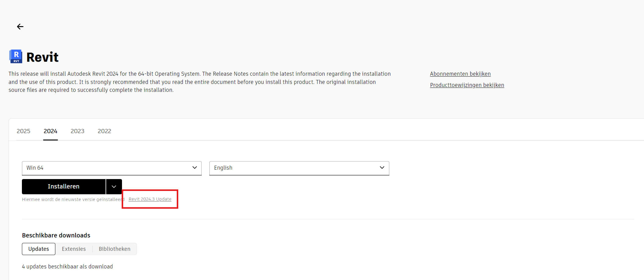Go to the 2022 version tab

(x=104, y=131)
